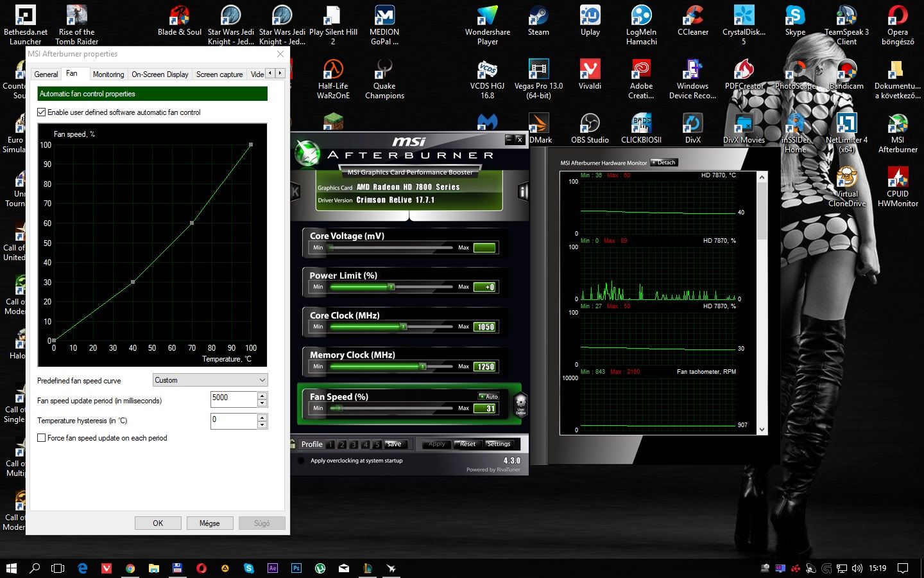Launch the Uplay desktop icon
Viewport: 924px width, 578px height.
(590, 20)
